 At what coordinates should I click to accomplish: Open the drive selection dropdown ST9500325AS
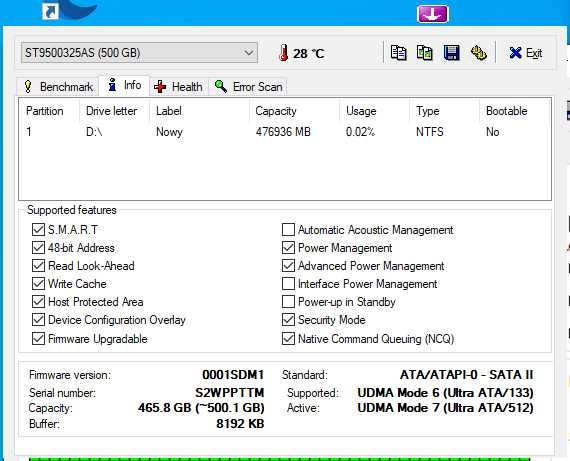tap(139, 53)
